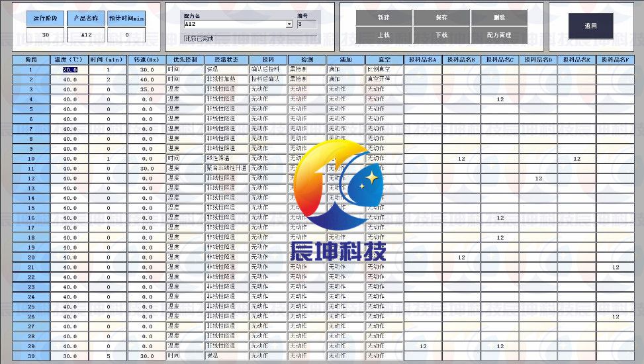Select stage row header 30

(31, 356)
